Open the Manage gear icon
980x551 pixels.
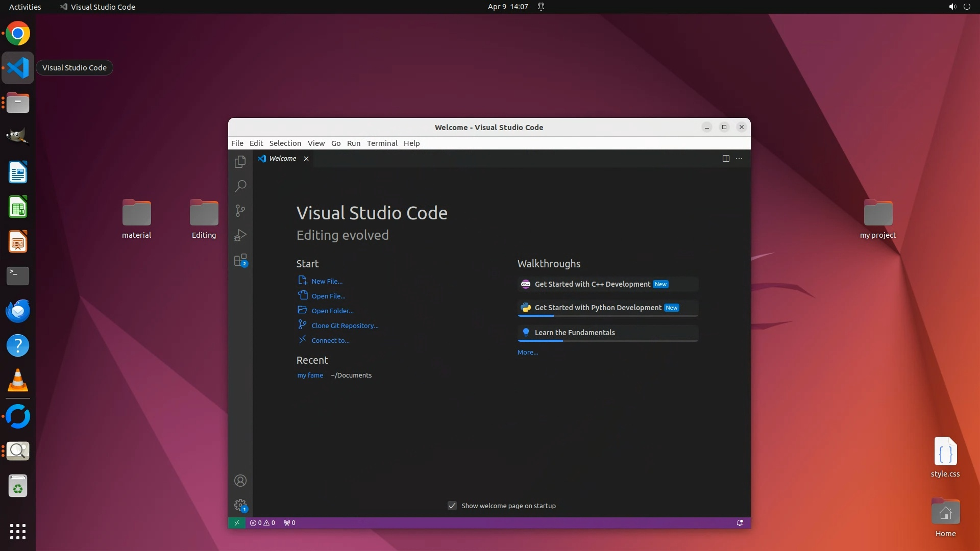click(240, 505)
